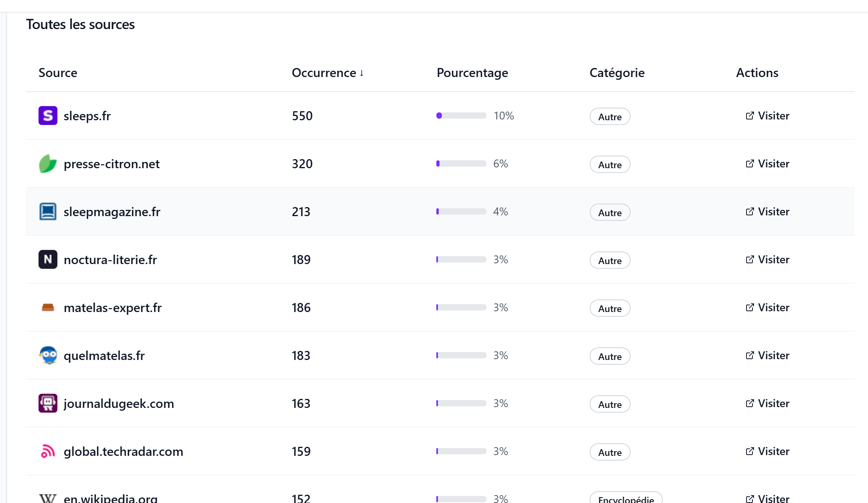Screen dimensions: 868x503
Task: Select the journaldugeek.com source name
Action: [119, 404]
